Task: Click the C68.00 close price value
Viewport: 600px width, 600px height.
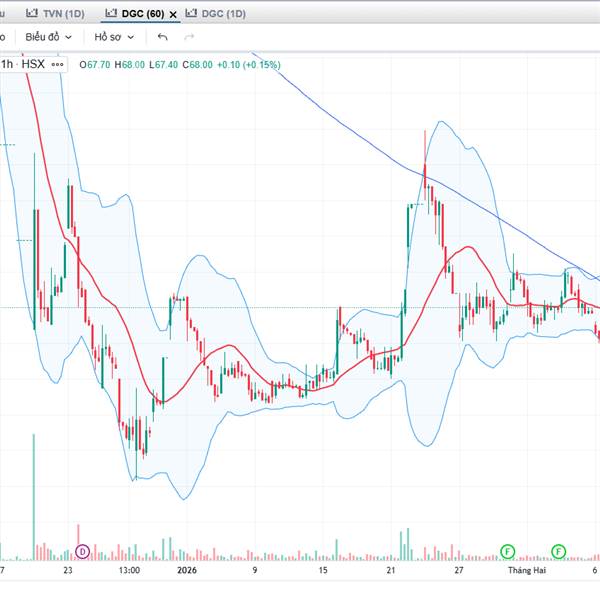Action: tap(197, 65)
